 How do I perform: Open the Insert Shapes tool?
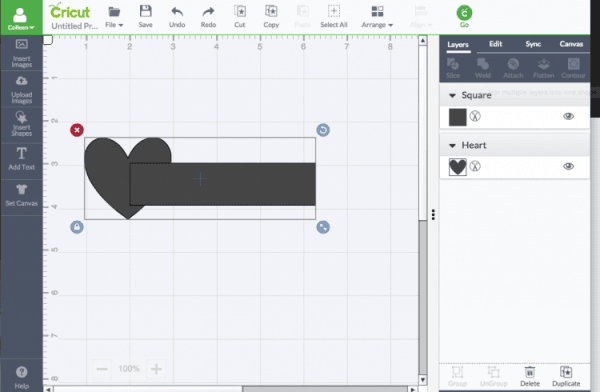(x=21, y=123)
